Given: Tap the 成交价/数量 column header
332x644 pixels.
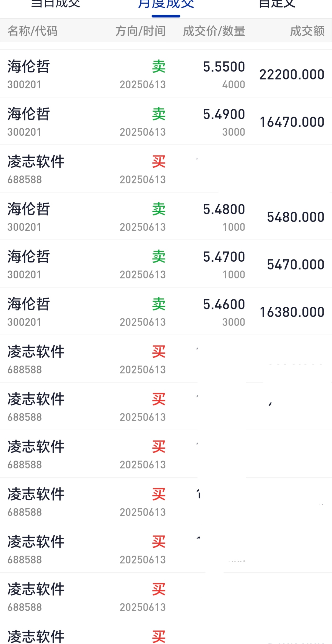Looking at the screenshot, I should (214, 31).
